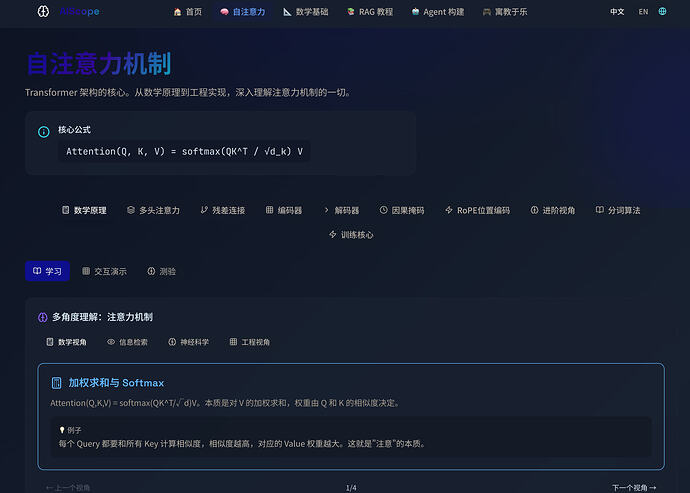Click the AIScope brand name
The width and height of the screenshot is (690, 493).
point(80,11)
